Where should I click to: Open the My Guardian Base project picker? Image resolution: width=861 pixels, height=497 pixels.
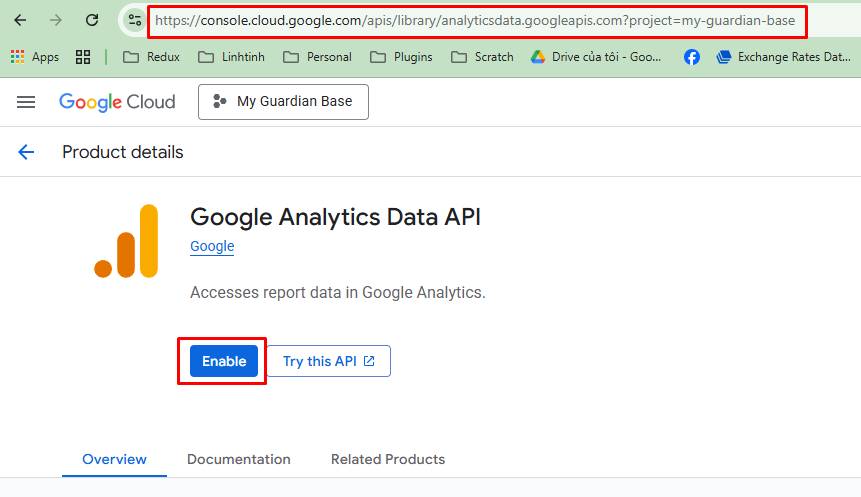(283, 102)
